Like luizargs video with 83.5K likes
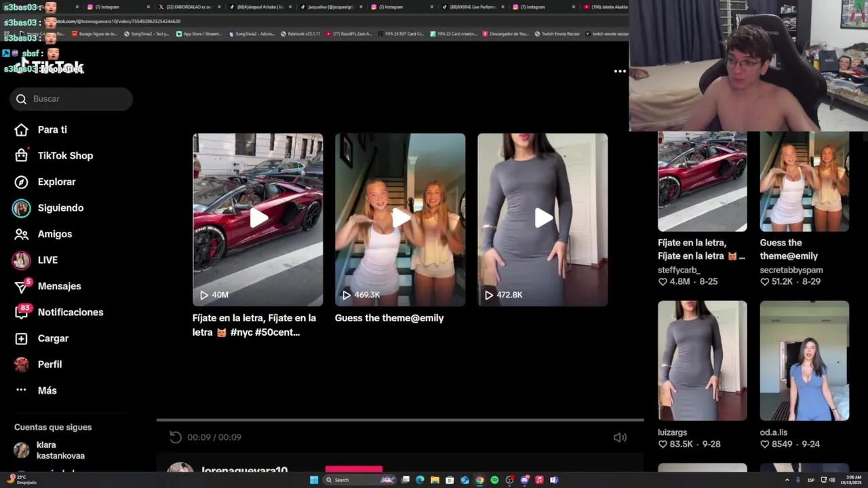 coord(663,445)
